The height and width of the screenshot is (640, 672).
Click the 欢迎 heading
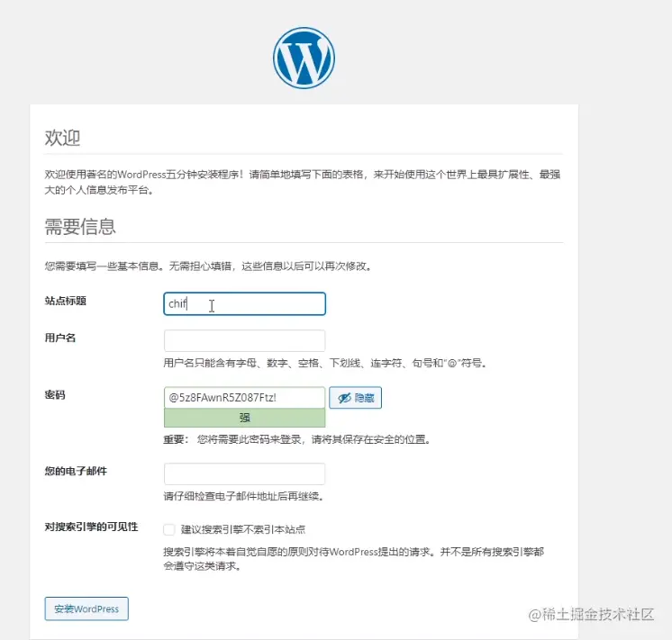[62, 138]
